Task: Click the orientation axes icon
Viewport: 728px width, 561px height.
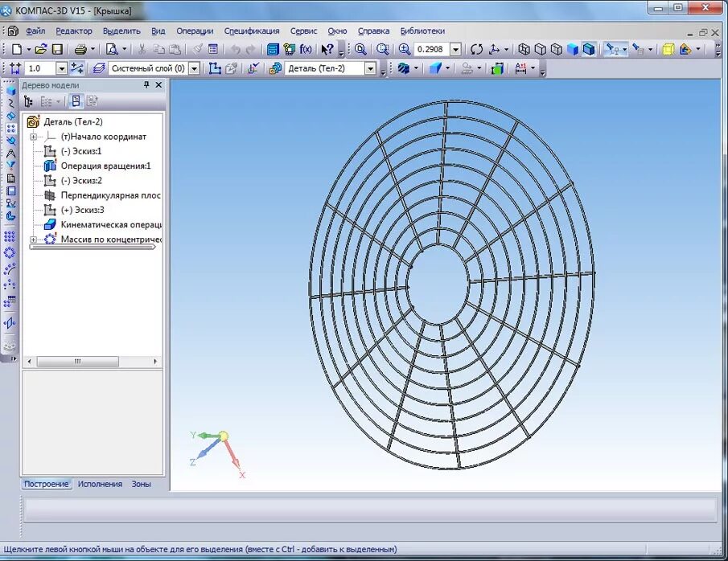Action: tap(495, 49)
